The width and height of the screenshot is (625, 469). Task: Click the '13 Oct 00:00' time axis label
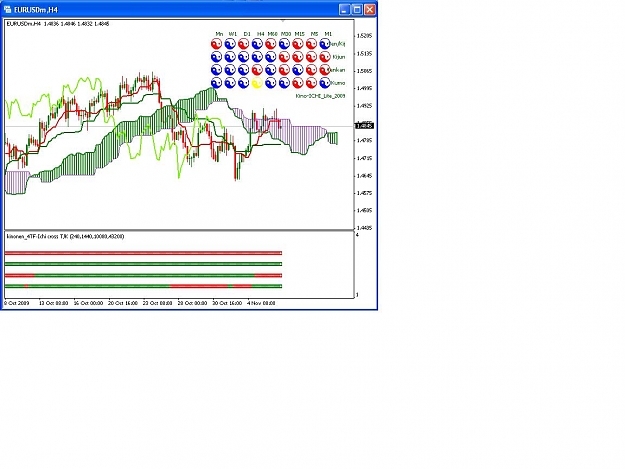[53, 303]
